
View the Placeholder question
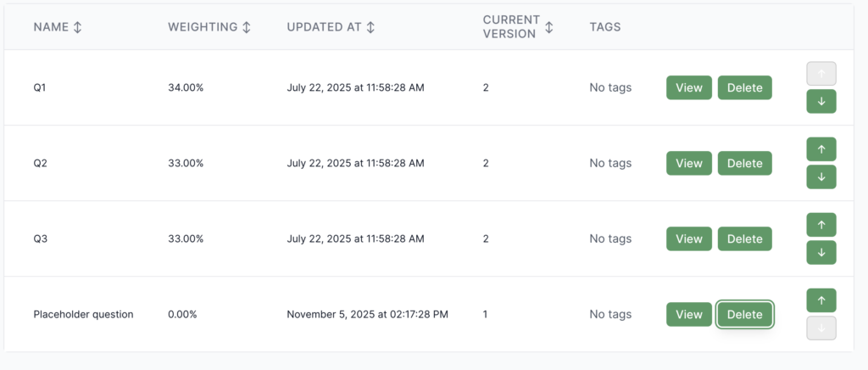point(689,314)
